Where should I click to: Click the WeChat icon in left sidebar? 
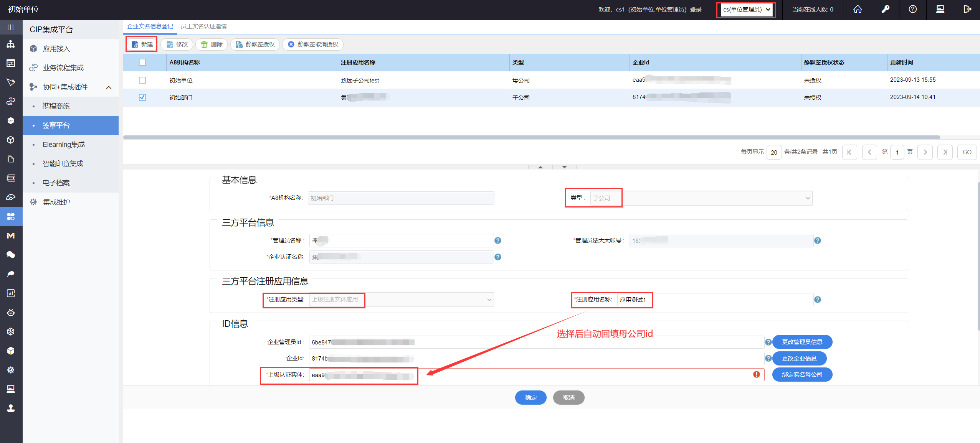(x=11, y=255)
